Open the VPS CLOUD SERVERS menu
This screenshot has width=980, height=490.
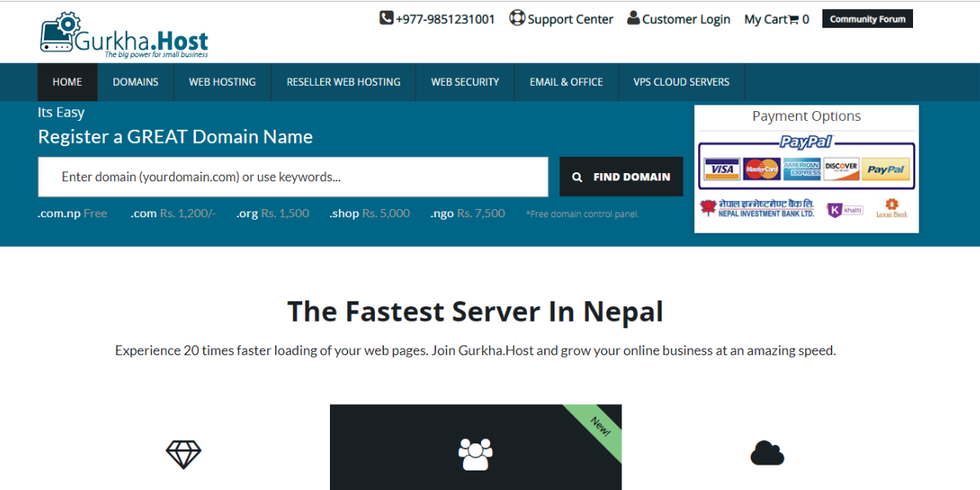pos(682,82)
